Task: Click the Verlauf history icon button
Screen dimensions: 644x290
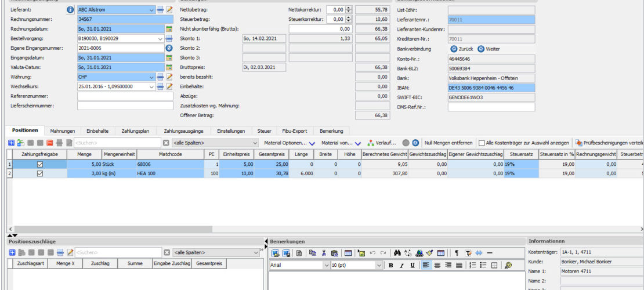Action: click(x=382, y=143)
